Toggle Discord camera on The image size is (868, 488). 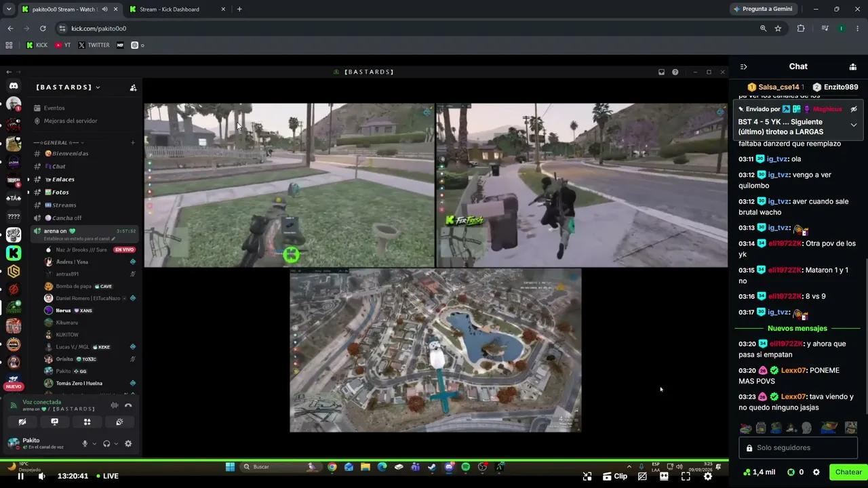pos(22,422)
